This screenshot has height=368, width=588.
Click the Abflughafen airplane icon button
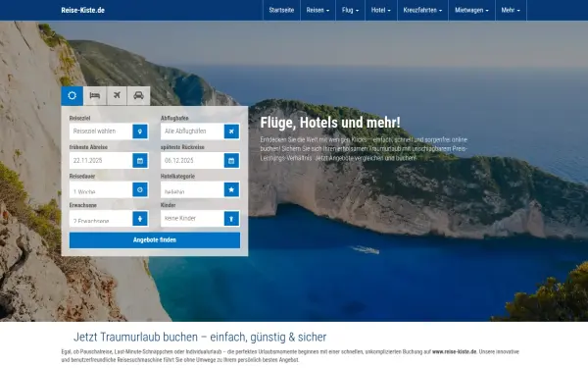231,131
